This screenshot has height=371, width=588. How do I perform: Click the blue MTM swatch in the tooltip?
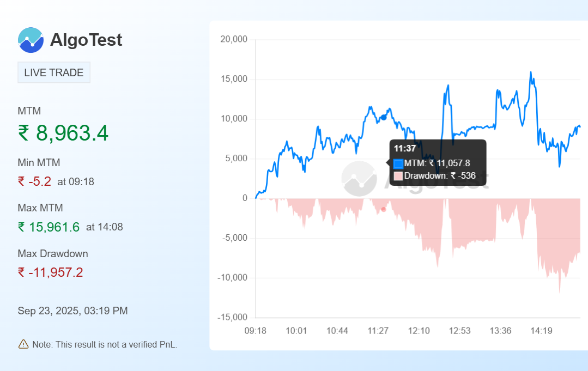tap(398, 163)
